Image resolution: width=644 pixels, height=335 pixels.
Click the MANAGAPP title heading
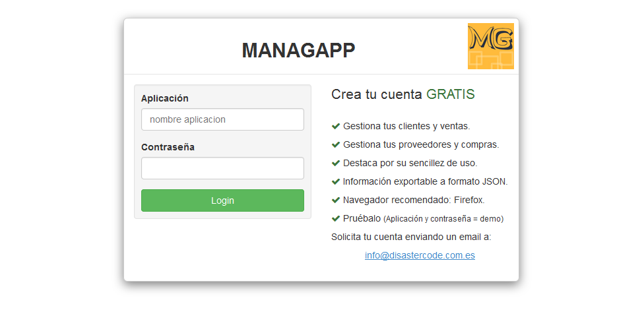point(298,50)
